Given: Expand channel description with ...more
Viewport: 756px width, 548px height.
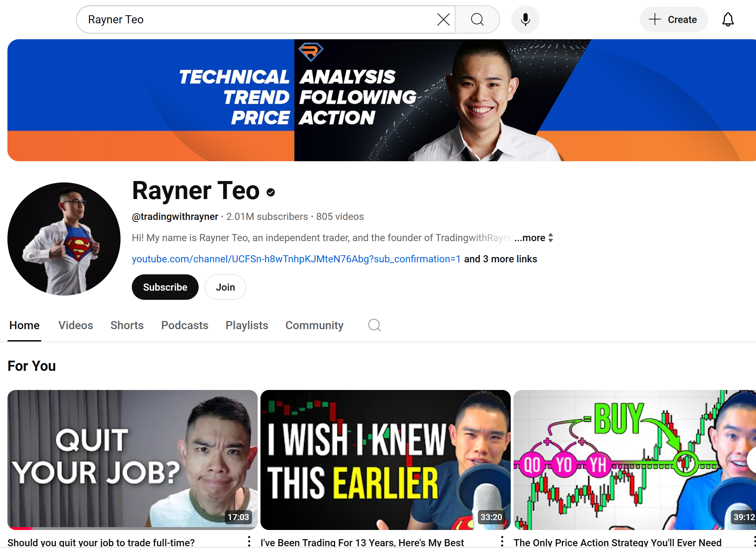Looking at the screenshot, I should (x=530, y=238).
